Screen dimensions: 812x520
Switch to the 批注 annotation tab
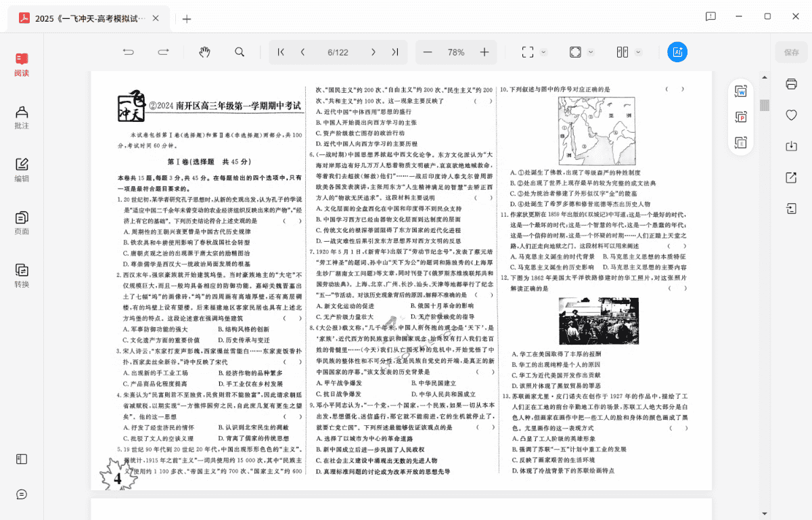tap(22, 117)
